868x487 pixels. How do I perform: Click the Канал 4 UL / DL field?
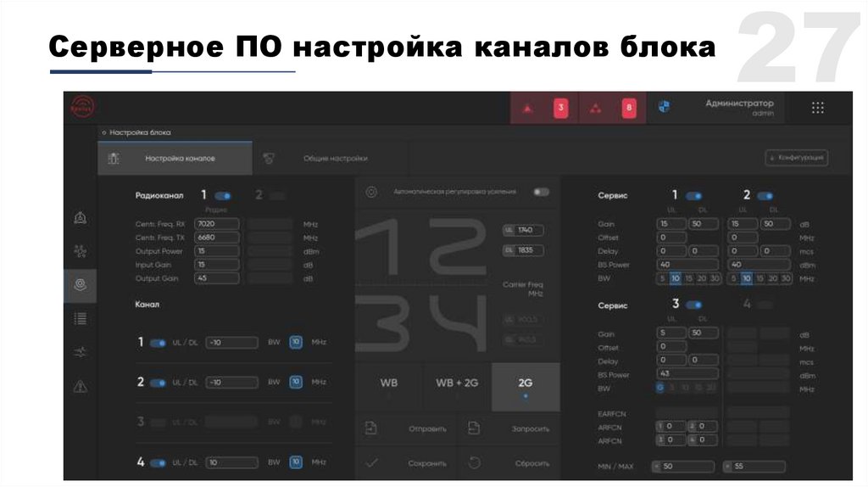tap(232, 462)
